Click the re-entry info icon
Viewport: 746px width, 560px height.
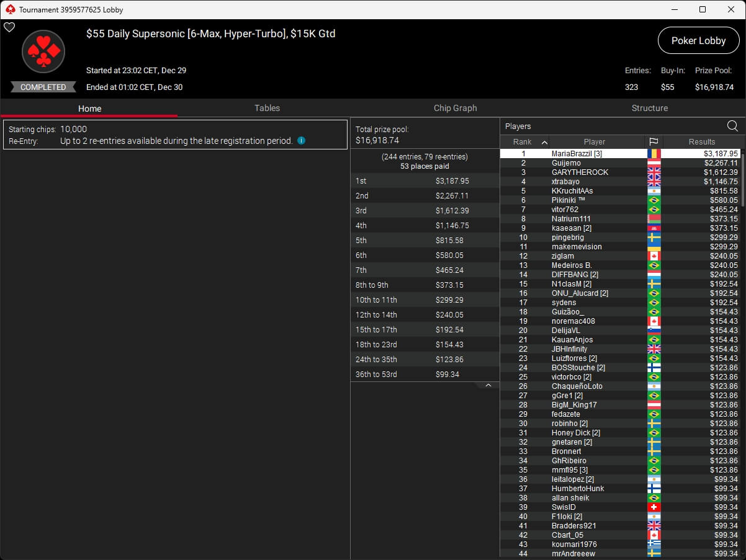pyautogui.click(x=301, y=141)
